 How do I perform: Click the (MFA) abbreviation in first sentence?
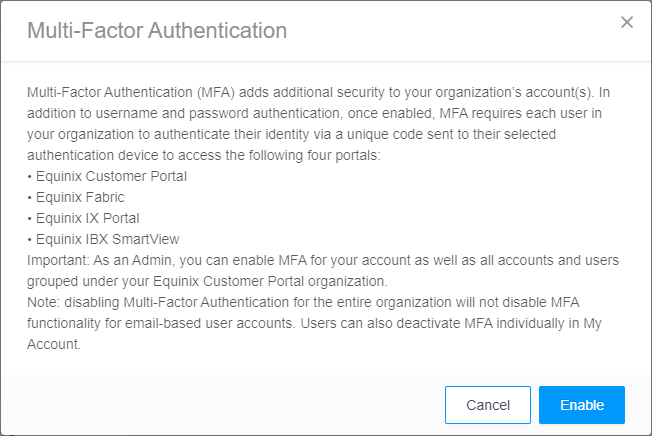coord(216,92)
